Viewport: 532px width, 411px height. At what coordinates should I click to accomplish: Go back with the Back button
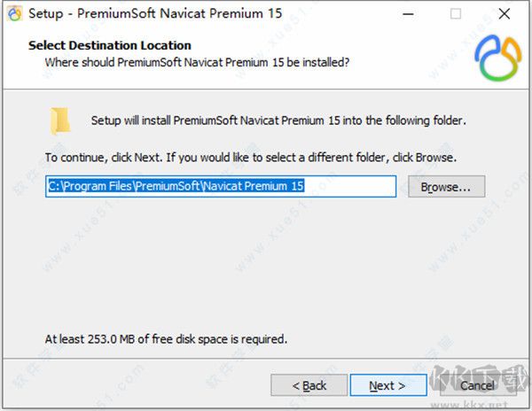309,385
